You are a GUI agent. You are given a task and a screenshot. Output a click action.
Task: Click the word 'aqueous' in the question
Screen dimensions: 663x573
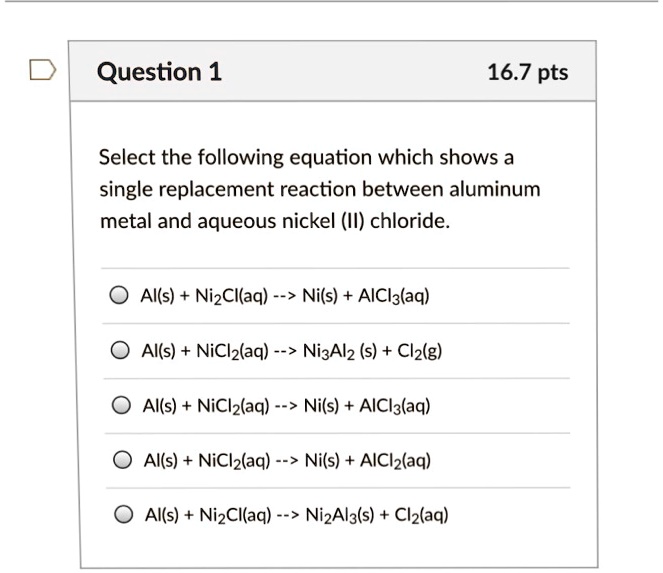[x=233, y=220]
